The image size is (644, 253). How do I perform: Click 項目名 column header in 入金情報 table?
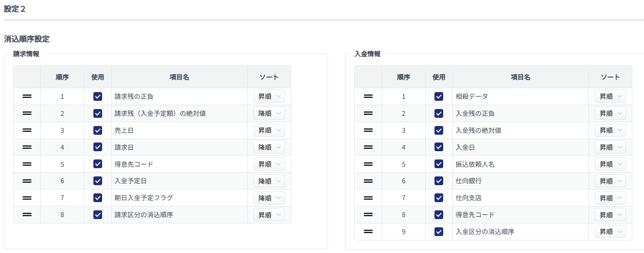[521, 77]
